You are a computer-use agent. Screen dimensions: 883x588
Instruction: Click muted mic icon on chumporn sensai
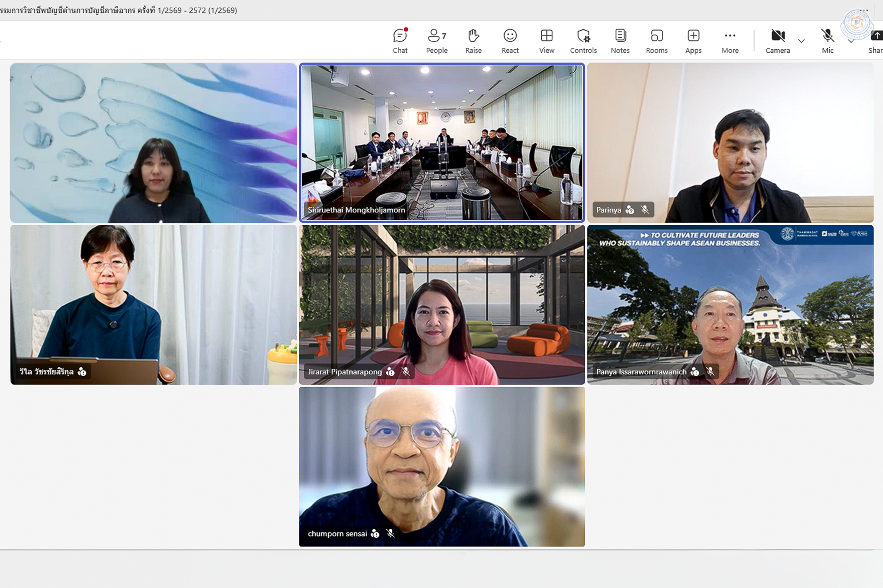[390, 533]
